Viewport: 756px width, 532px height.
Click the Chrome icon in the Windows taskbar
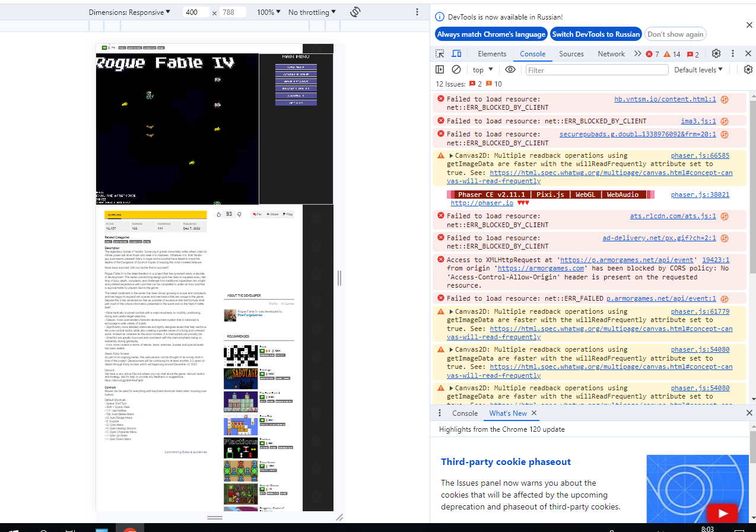(x=130, y=528)
